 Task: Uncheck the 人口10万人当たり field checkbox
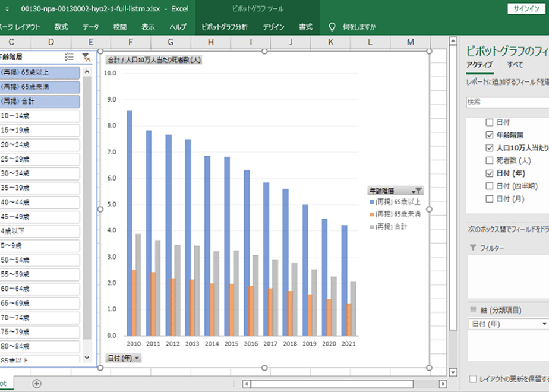[490, 148]
